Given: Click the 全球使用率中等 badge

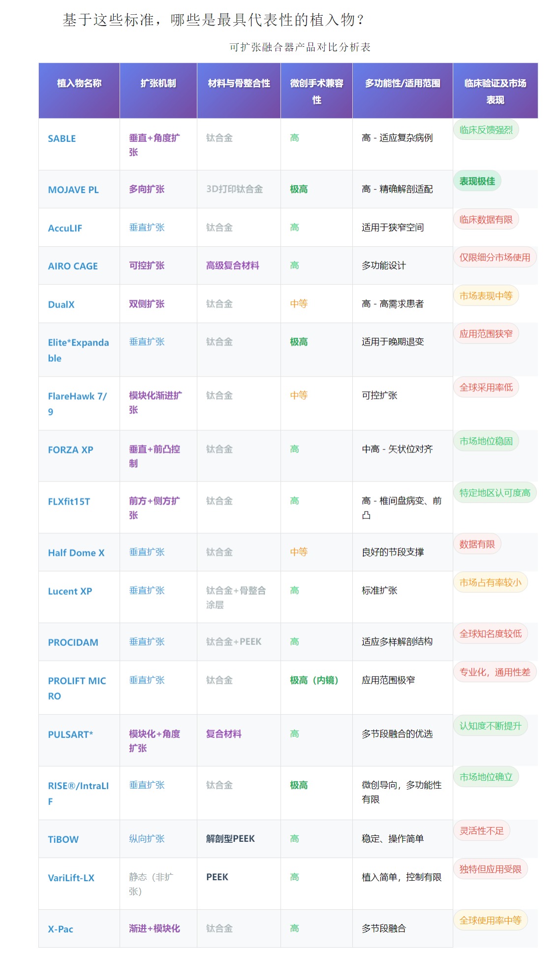Looking at the screenshot, I should [490, 921].
